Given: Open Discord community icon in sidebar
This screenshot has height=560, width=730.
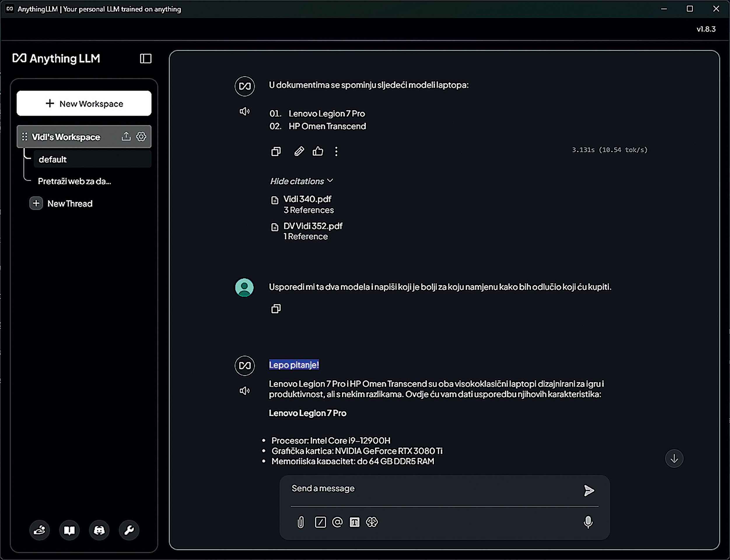Looking at the screenshot, I should (x=99, y=530).
